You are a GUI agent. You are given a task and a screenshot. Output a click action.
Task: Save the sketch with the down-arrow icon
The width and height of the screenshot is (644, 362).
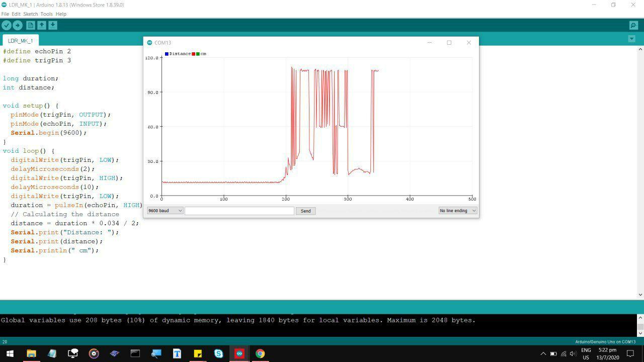pos(53,25)
